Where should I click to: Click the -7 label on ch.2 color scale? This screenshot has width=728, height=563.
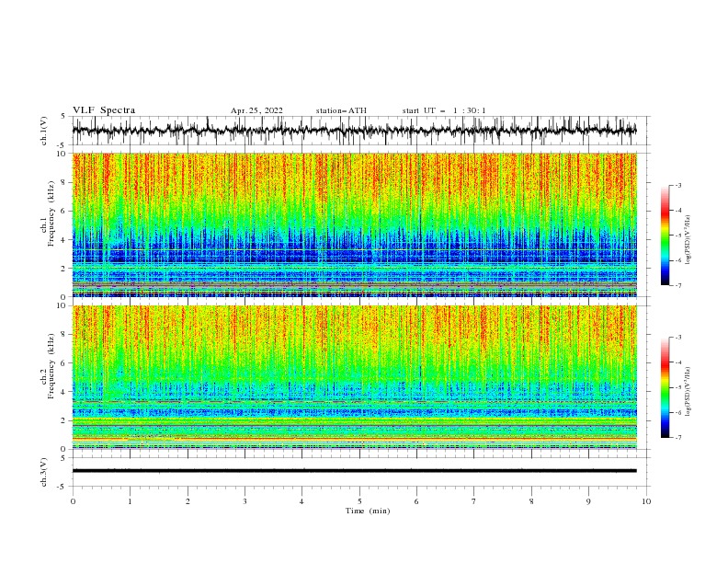pyautogui.click(x=677, y=438)
